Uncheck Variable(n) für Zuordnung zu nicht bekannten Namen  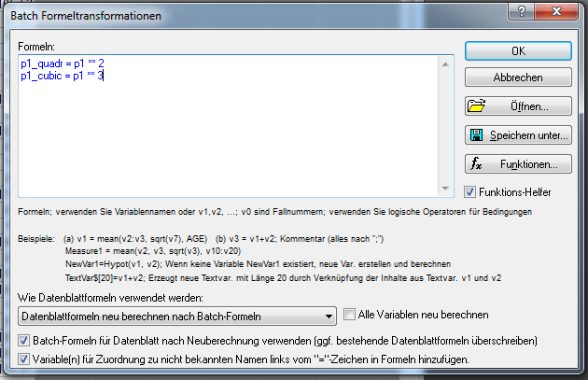click(x=25, y=359)
